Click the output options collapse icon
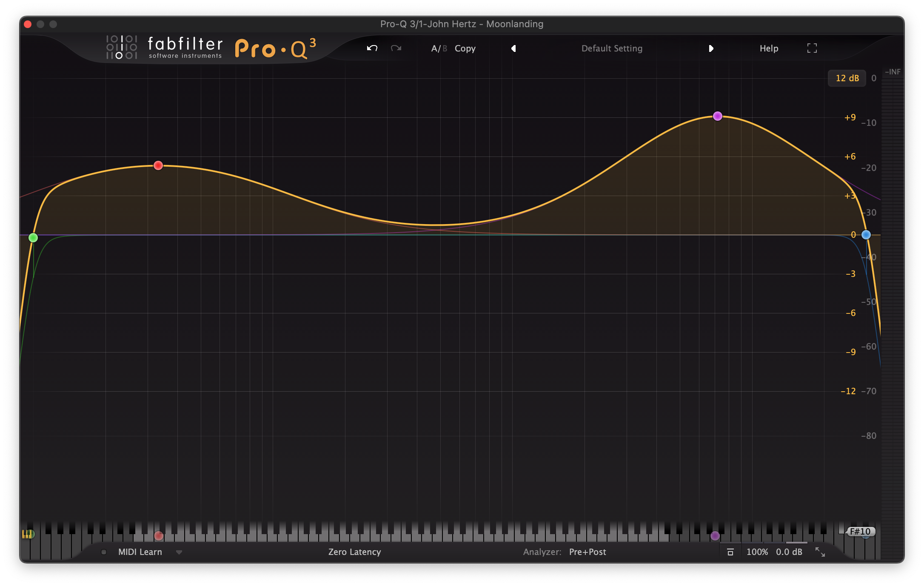 (x=730, y=552)
